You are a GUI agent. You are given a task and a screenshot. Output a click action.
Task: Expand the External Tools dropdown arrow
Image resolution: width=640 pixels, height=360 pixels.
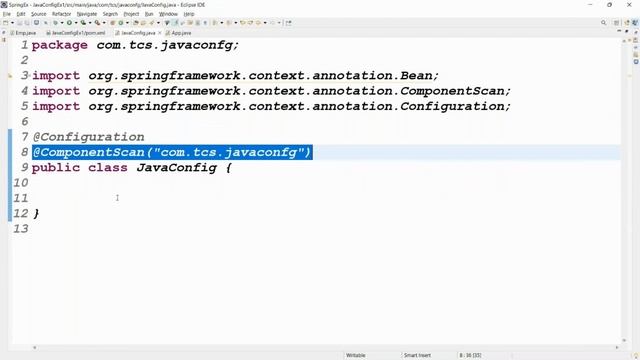pos(104,23)
